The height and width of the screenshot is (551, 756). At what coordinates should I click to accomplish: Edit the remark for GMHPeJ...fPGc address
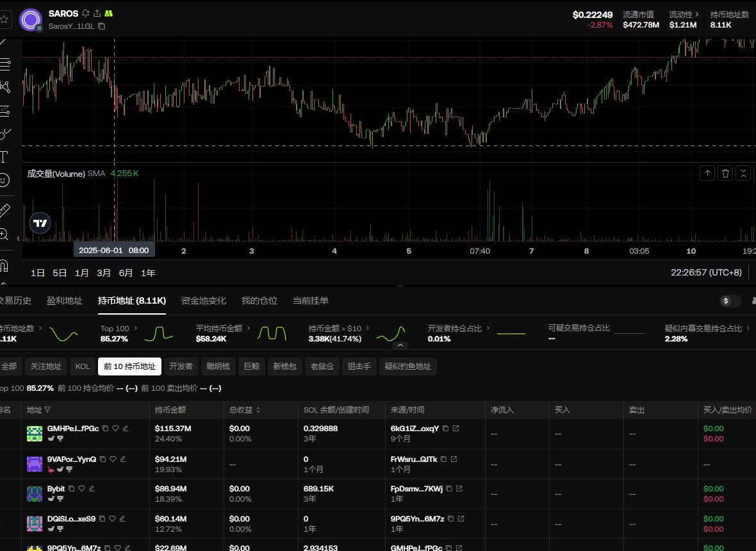126,428
